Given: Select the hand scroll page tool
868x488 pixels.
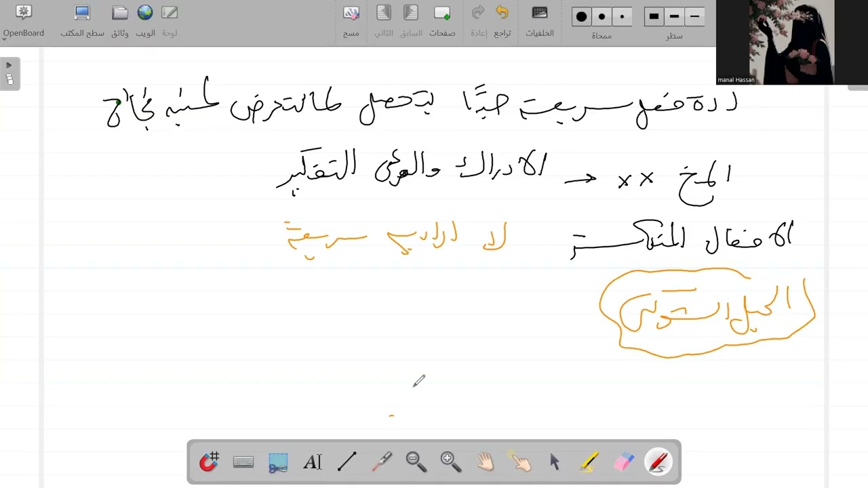Looking at the screenshot, I should point(486,462).
